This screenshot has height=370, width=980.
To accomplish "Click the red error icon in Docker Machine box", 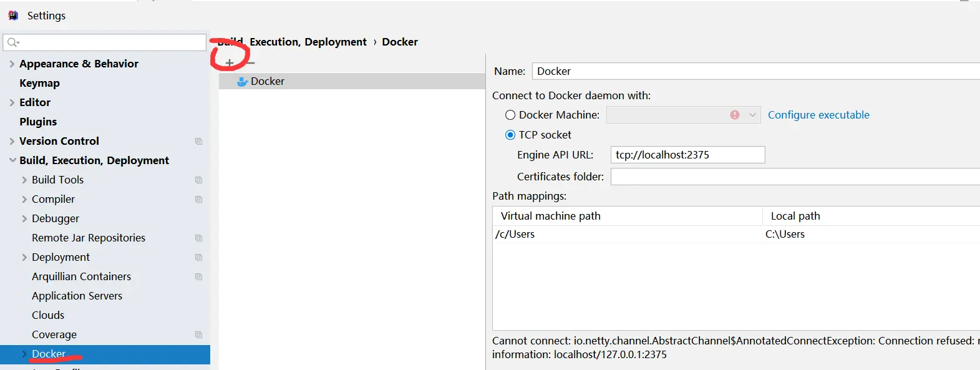I will point(735,115).
